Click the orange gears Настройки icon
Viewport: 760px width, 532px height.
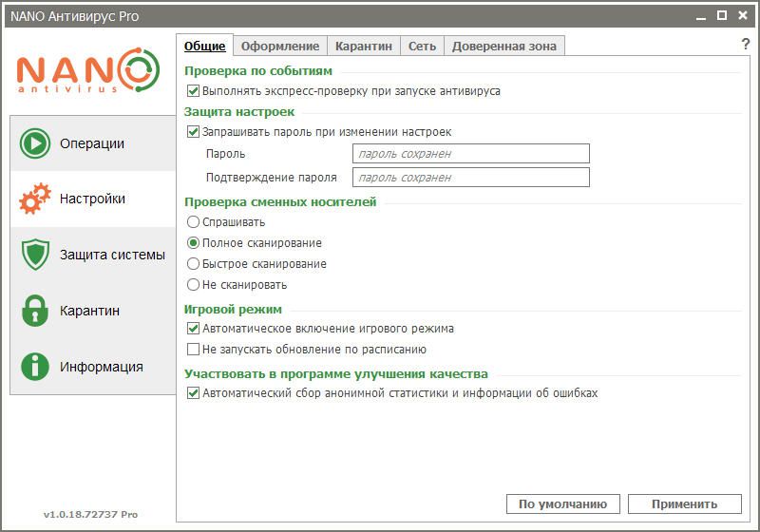coord(35,199)
